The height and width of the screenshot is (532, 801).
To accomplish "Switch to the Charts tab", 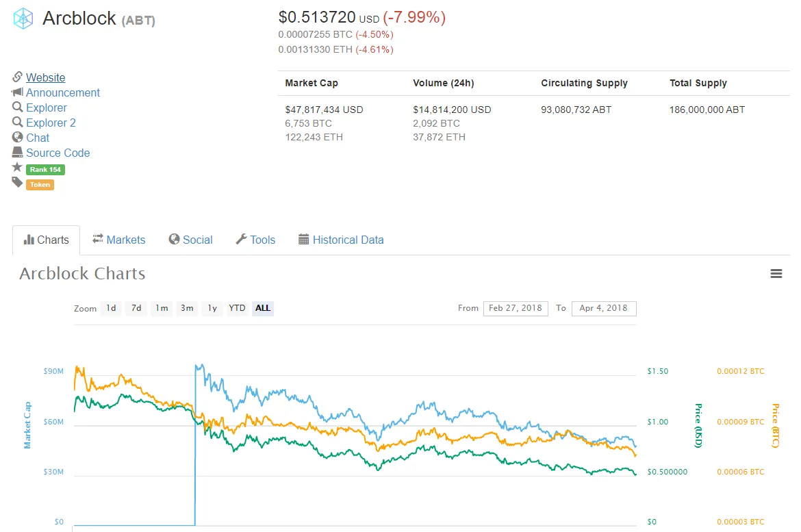I will click(46, 240).
